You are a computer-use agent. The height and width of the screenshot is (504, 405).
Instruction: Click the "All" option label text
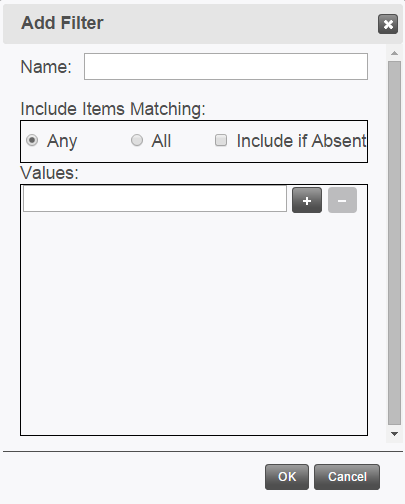(x=161, y=141)
